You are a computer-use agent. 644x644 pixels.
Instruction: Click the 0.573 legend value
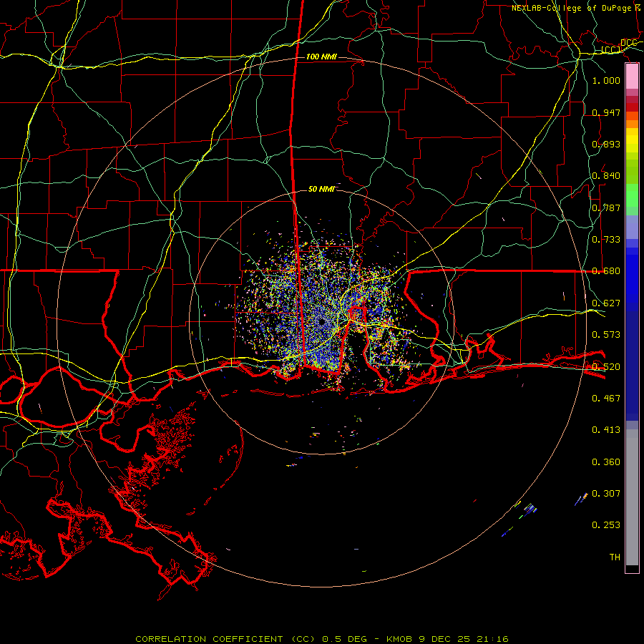pos(606,335)
